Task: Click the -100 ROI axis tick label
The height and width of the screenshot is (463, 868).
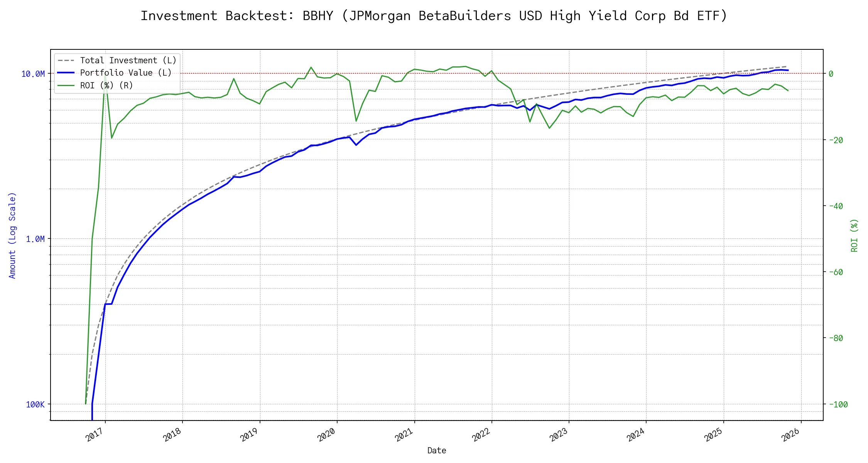Action: click(838, 404)
